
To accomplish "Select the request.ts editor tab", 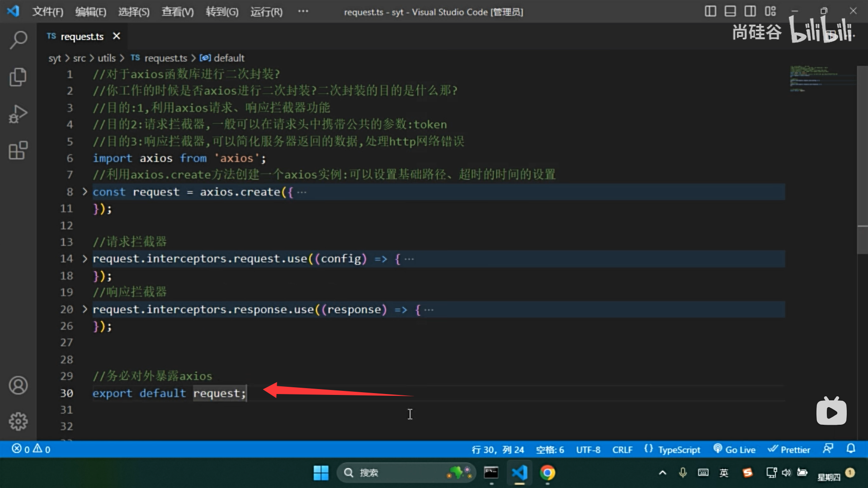I will click(81, 37).
